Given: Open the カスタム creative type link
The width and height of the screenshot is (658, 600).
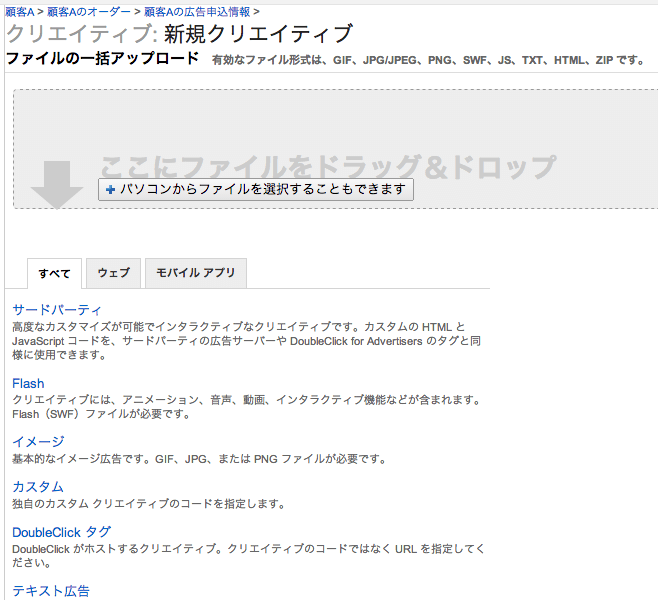Looking at the screenshot, I should click(x=38, y=486).
